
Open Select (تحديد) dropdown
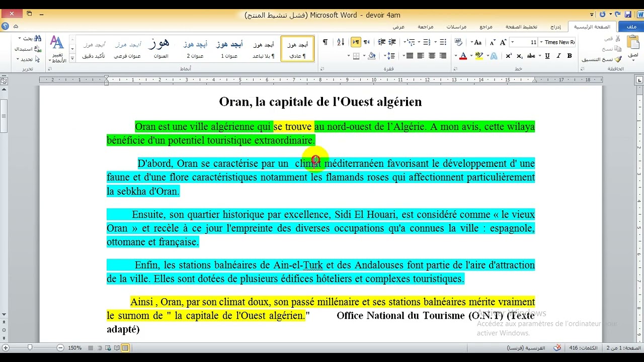coord(29,59)
